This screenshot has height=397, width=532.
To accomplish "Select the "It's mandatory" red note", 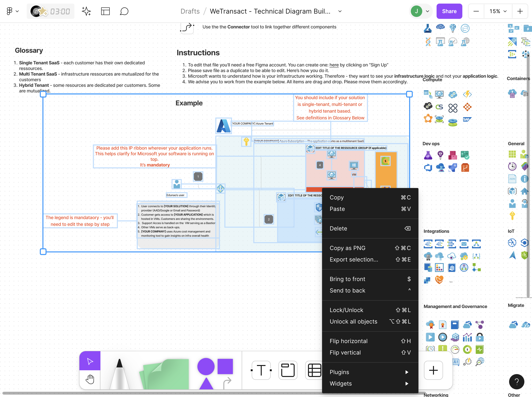I will click(155, 165).
